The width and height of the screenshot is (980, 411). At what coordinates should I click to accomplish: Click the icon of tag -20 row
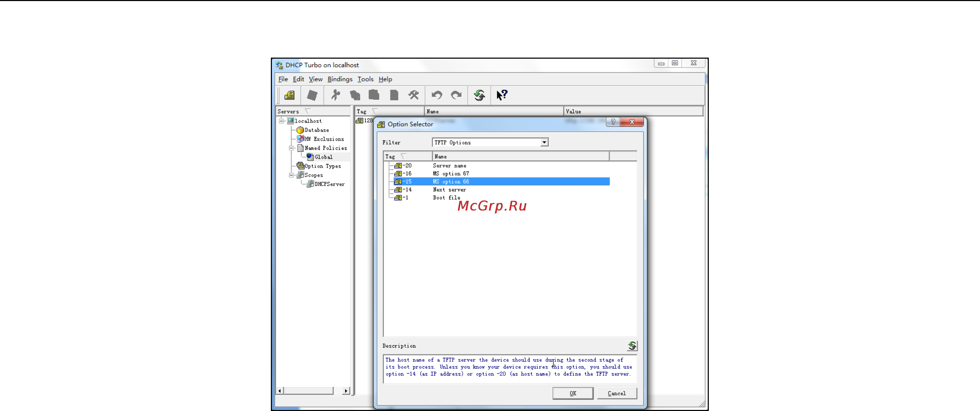click(x=398, y=166)
